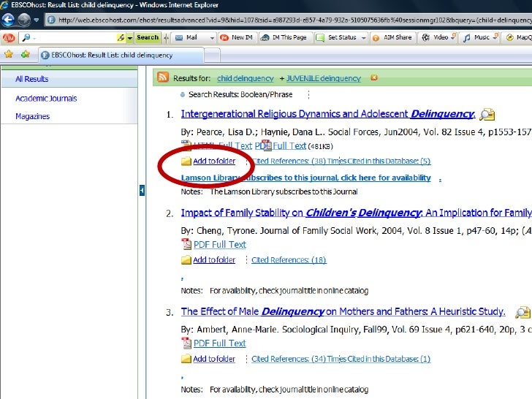
Task: Open the Mail dropdown arrow
Action: [212, 38]
